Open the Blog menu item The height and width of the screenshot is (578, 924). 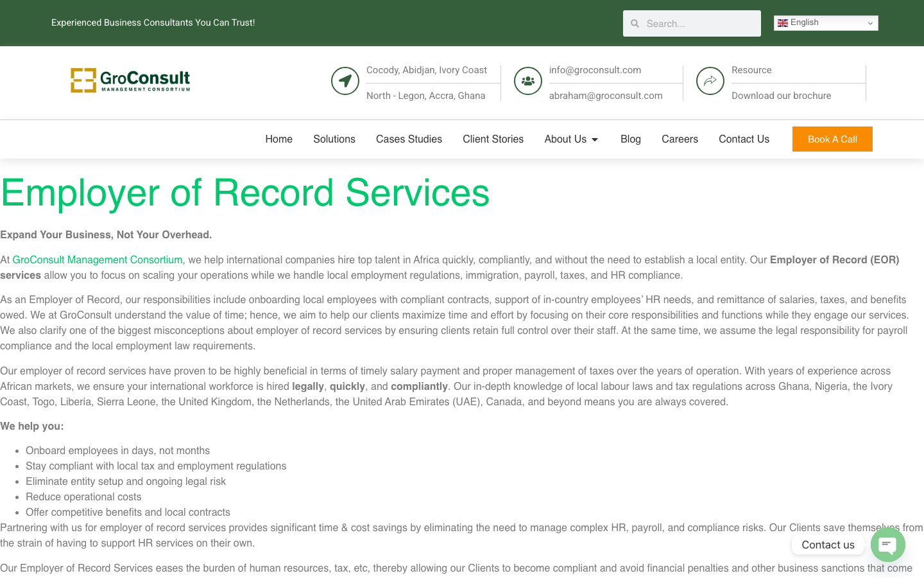pyautogui.click(x=631, y=139)
